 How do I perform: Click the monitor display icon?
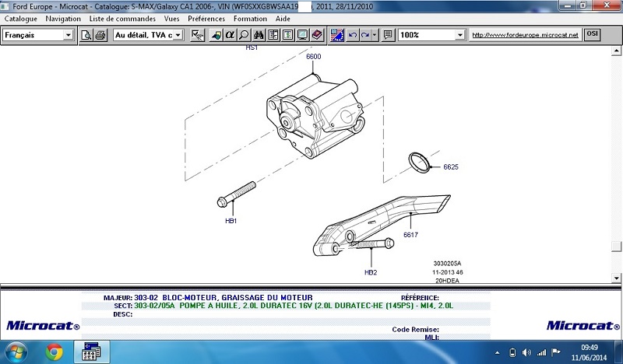[302, 35]
